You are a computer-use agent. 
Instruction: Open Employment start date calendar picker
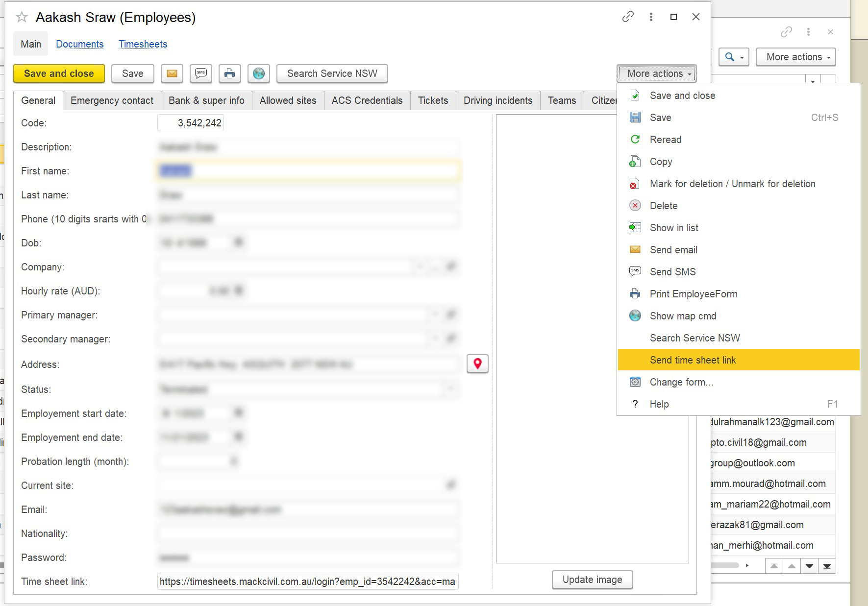point(238,412)
